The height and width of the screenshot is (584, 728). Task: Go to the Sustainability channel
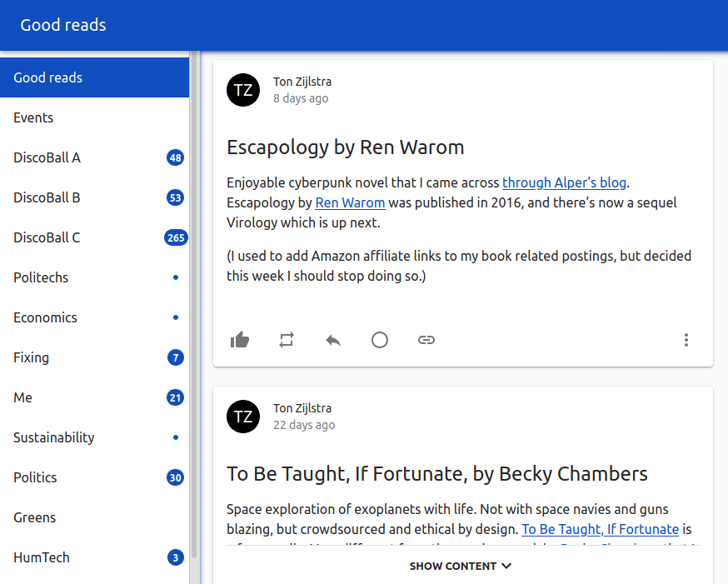(x=54, y=437)
